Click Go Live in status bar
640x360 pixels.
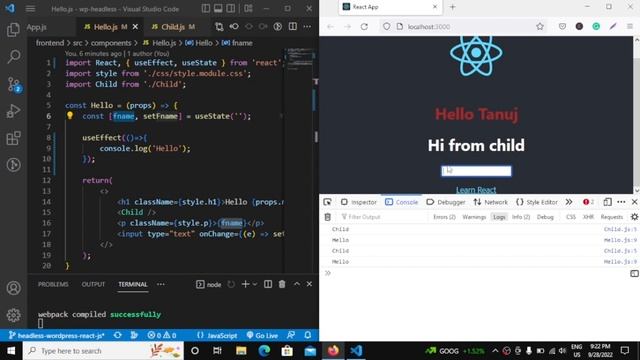click(262, 336)
